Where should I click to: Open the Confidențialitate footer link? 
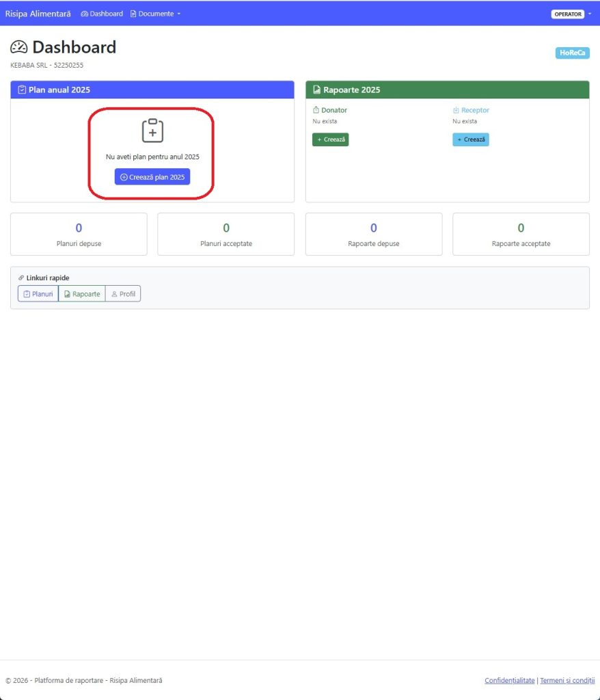[x=509, y=680]
